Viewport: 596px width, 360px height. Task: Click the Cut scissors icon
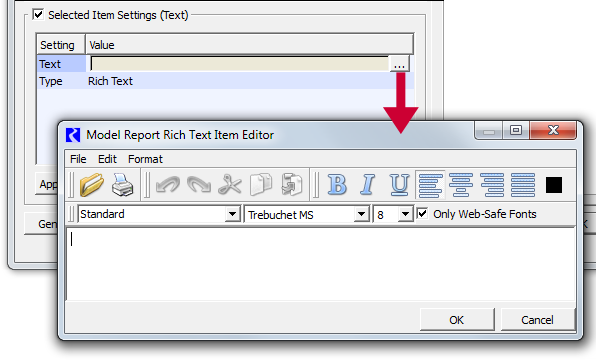coord(230,185)
